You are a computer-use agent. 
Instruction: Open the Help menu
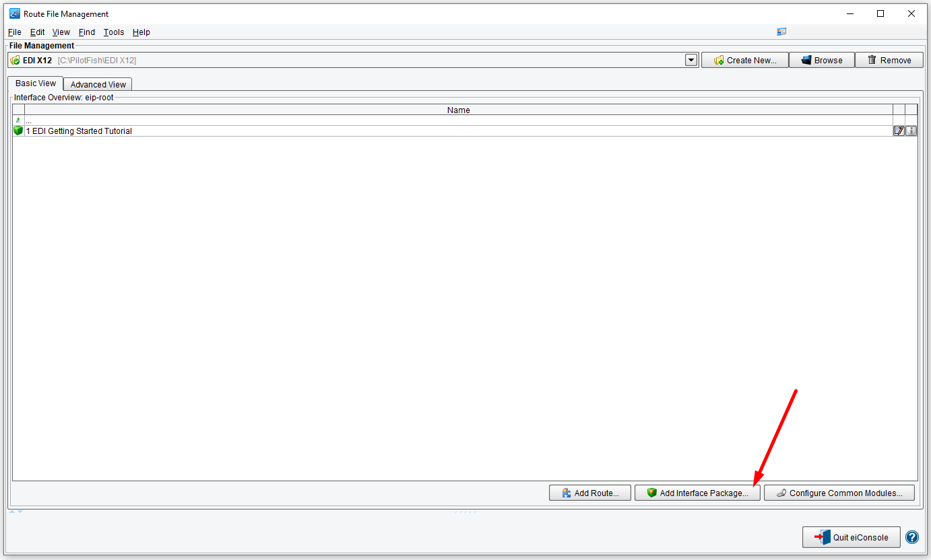pyautogui.click(x=141, y=32)
